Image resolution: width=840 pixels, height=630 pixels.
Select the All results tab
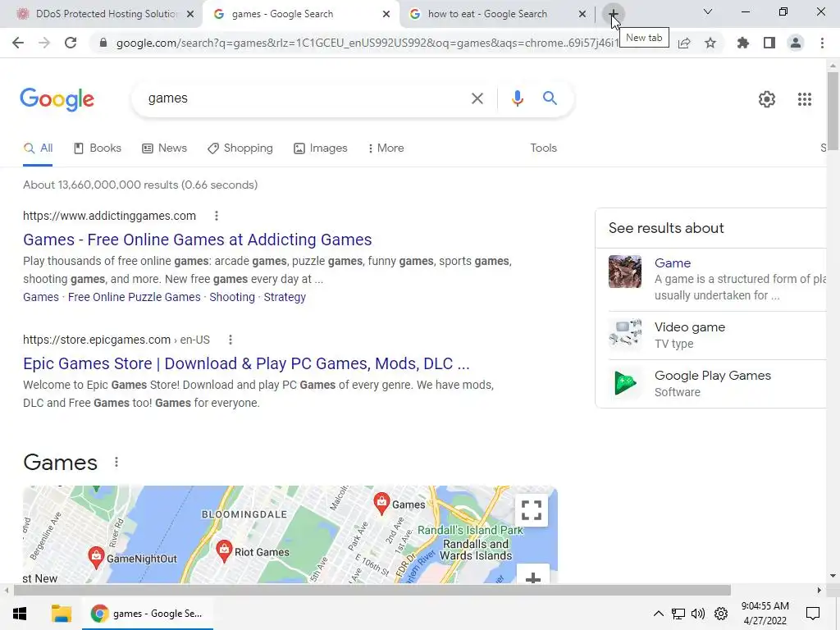(38, 148)
